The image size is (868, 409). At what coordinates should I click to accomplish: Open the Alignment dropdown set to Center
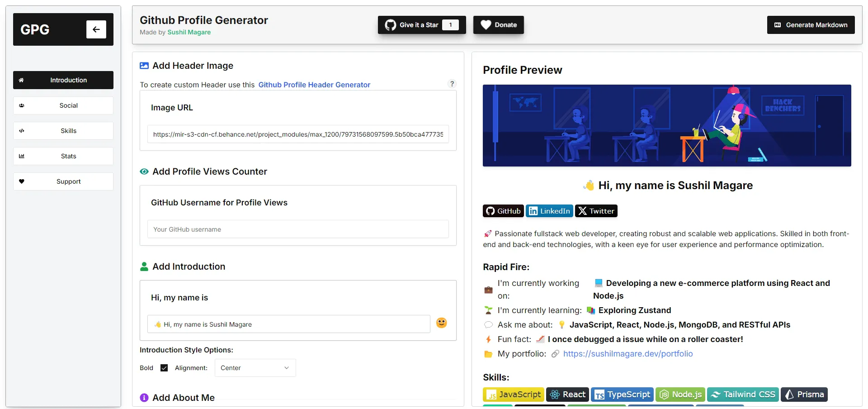255,368
